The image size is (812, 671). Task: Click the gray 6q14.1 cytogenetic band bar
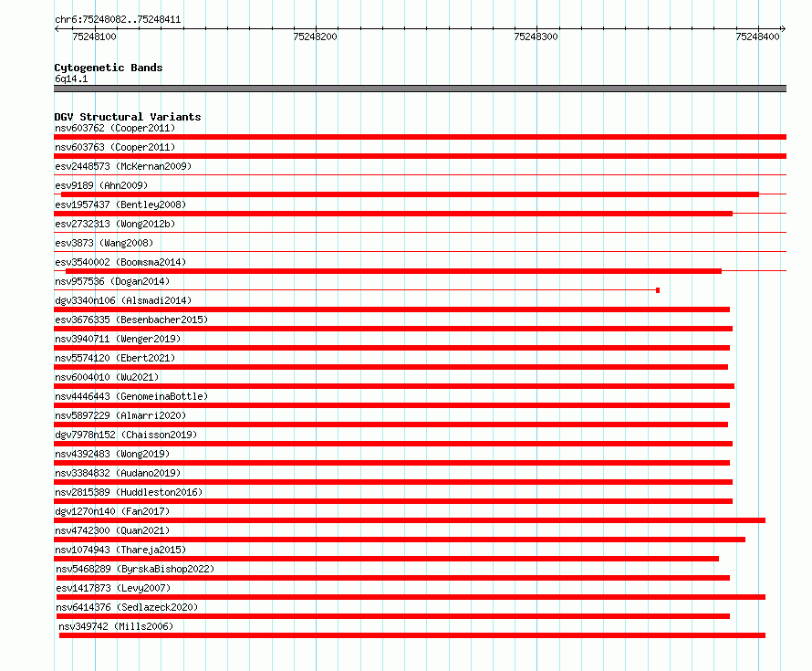tap(420, 89)
